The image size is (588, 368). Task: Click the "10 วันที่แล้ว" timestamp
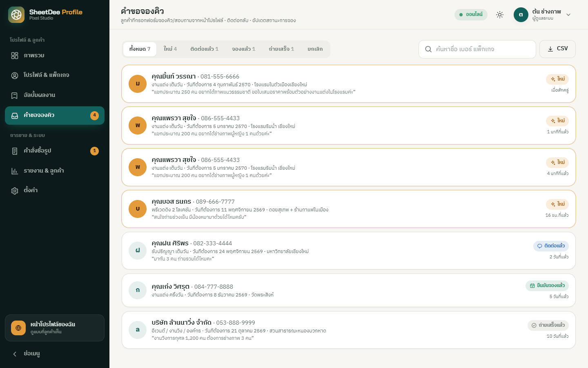coord(558,336)
